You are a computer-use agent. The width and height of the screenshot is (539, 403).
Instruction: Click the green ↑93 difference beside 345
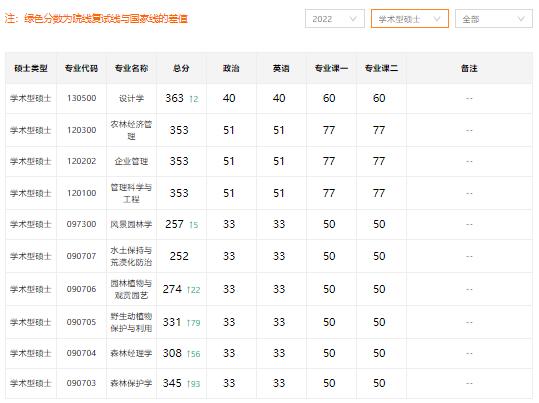pos(194,384)
